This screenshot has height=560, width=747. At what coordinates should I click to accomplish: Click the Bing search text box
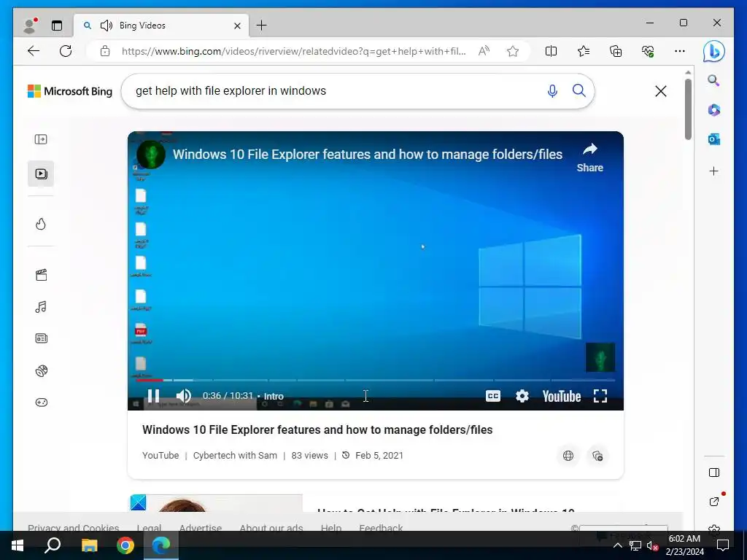[333, 91]
